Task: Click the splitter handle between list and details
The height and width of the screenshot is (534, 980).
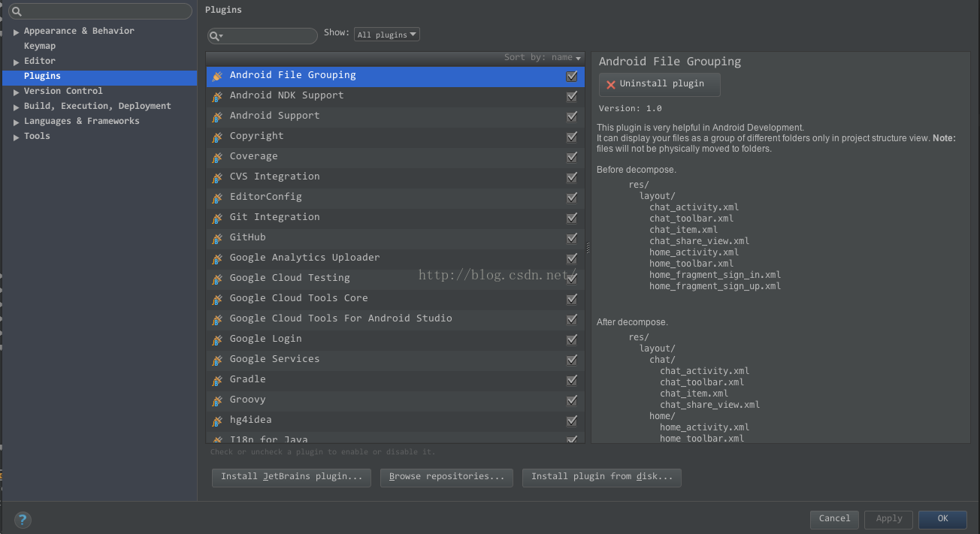Action: click(x=588, y=248)
